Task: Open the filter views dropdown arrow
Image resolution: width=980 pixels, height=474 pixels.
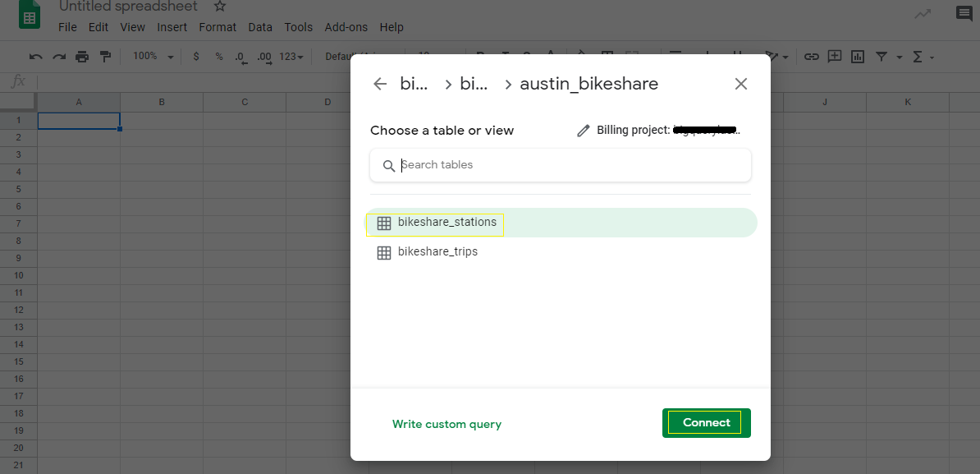Action: tap(900, 58)
